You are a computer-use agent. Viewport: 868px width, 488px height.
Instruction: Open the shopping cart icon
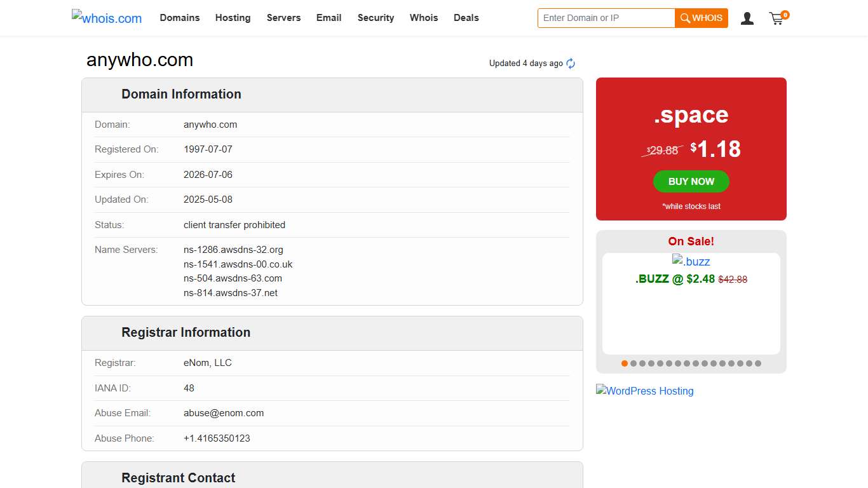point(777,18)
